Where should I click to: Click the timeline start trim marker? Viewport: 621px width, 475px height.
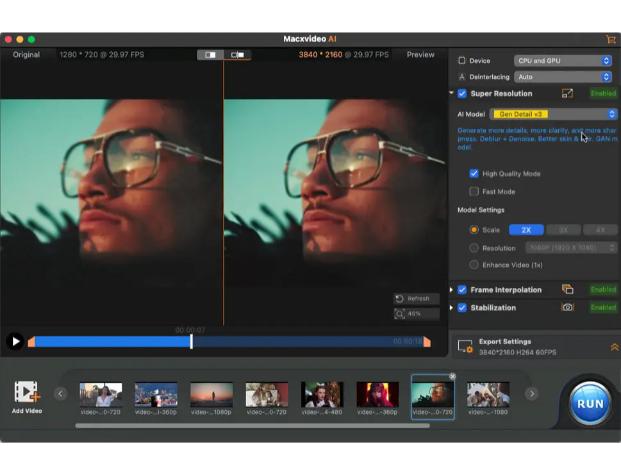(31, 342)
